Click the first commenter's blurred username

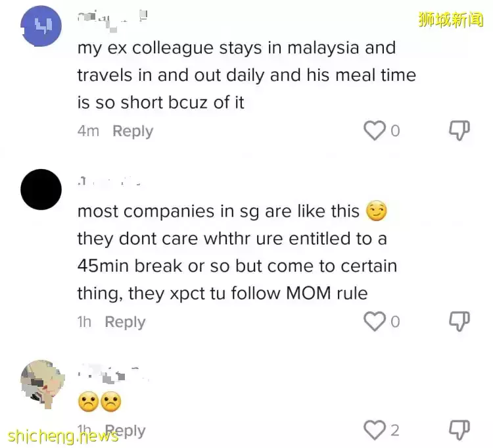112,21
